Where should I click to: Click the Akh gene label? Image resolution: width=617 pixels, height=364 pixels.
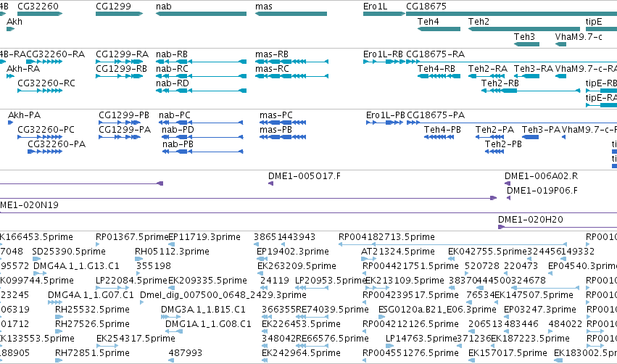tap(15, 22)
